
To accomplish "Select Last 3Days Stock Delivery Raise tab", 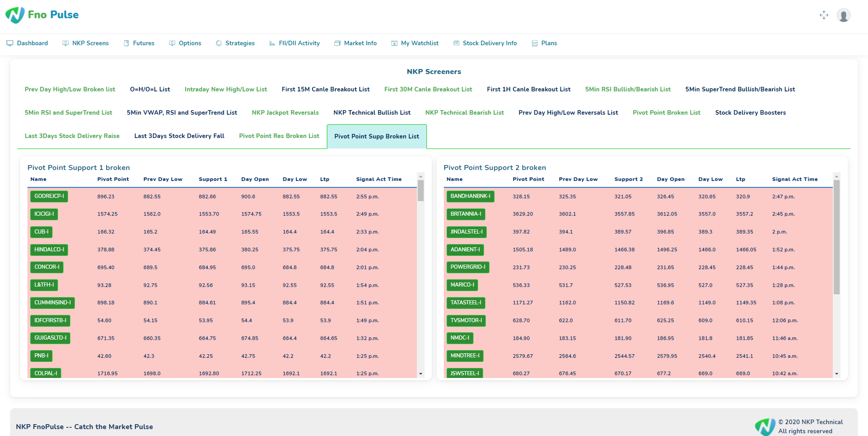I will (x=72, y=136).
